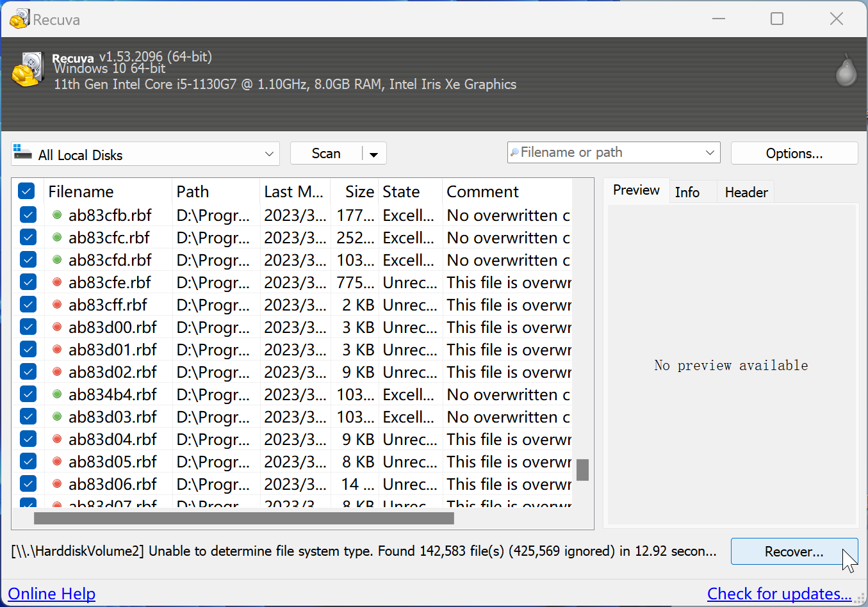Select the ab83d01.rbf filename text

tap(113, 350)
